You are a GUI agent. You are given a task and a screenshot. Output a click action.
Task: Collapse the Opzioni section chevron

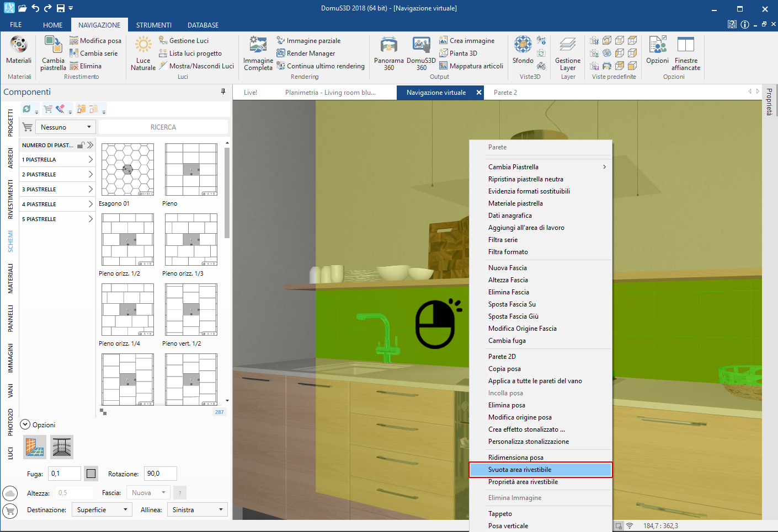pos(25,424)
